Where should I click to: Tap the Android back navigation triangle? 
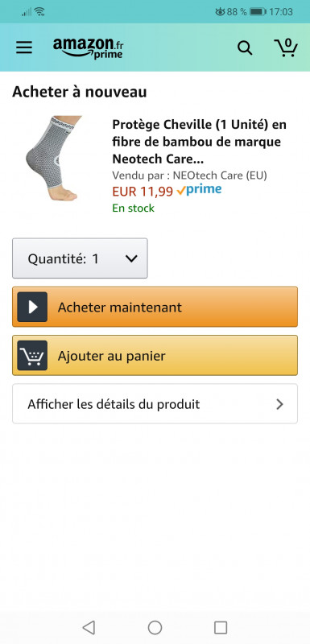(x=89, y=628)
